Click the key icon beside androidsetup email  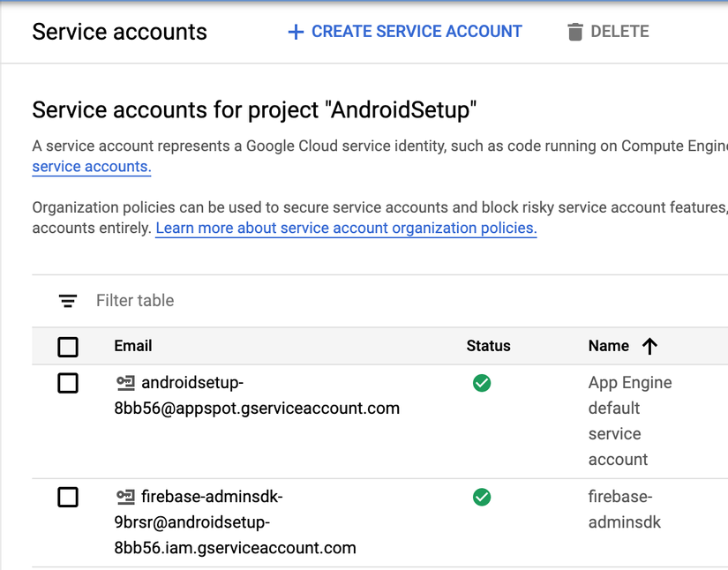(x=125, y=383)
